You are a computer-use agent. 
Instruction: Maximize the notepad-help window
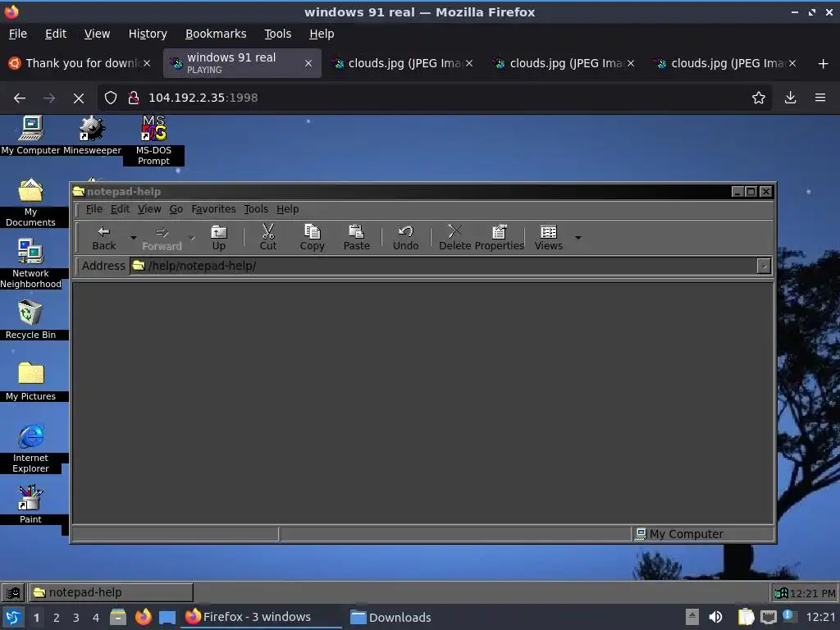point(751,192)
